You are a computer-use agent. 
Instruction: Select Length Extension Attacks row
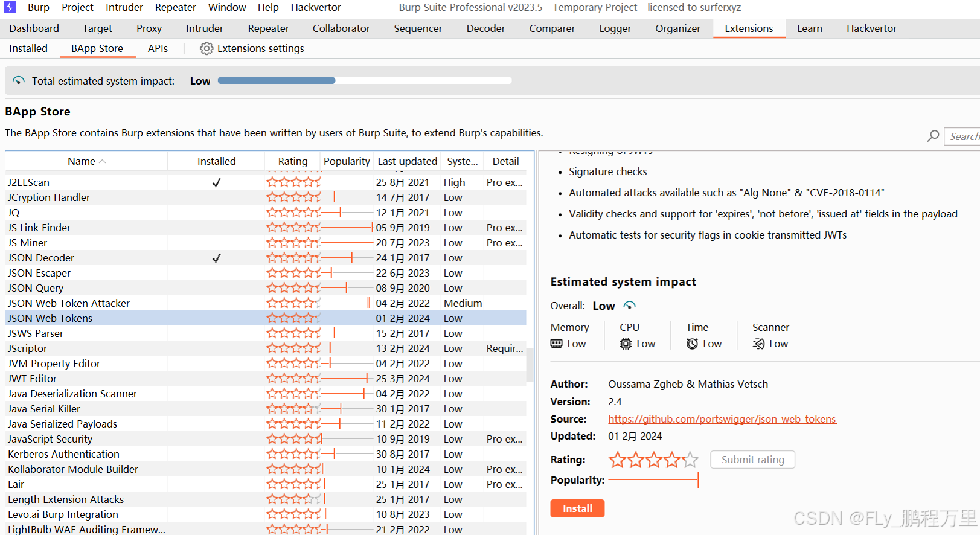266,499
